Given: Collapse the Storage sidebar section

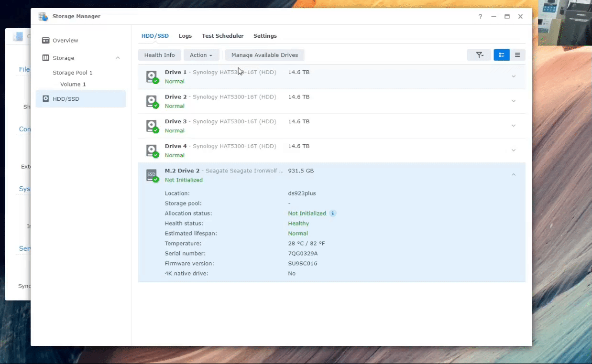Looking at the screenshot, I should (118, 58).
